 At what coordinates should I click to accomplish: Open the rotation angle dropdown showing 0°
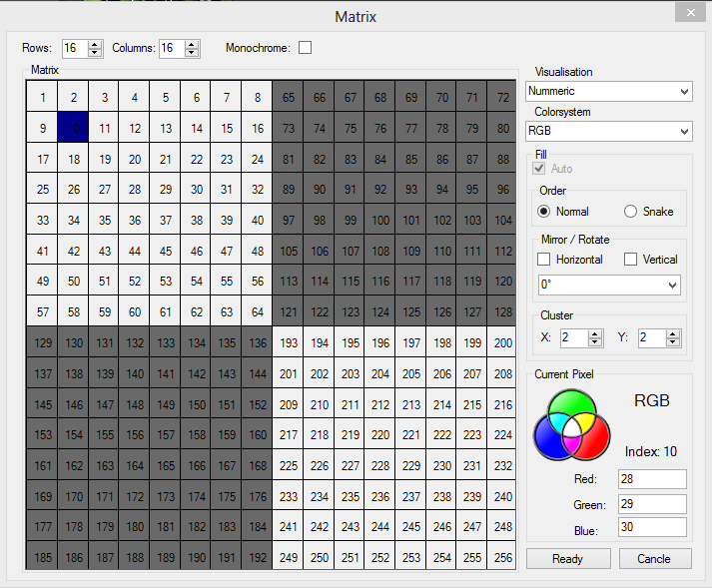pyautogui.click(x=608, y=285)
